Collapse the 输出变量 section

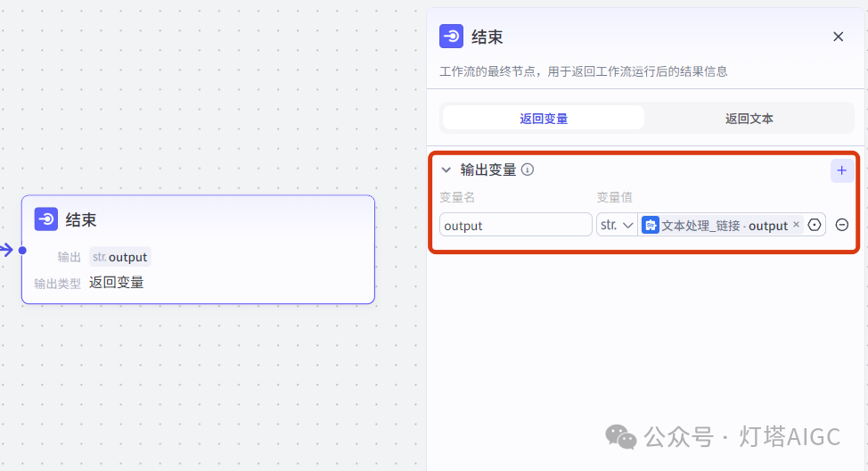click(446, 170)
